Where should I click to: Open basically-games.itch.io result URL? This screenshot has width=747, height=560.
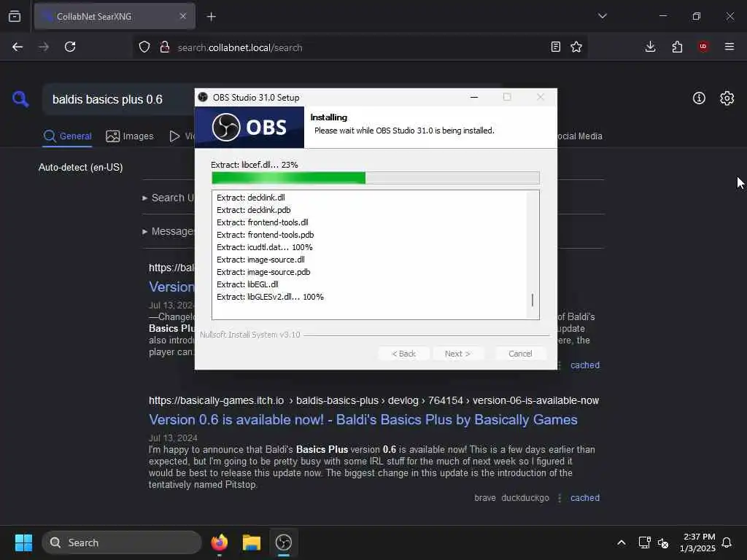pos(373,400)
